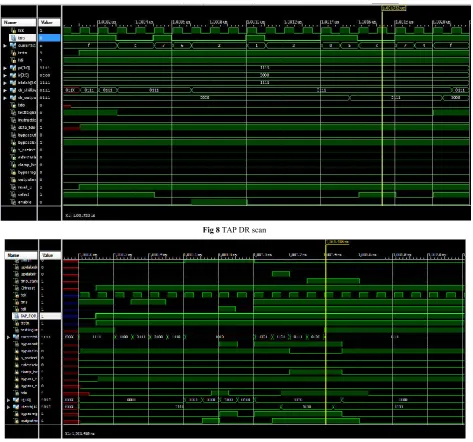473x442 pixels.
Task: Click the Name column header in bottom waveform
Action: (21, 255)
